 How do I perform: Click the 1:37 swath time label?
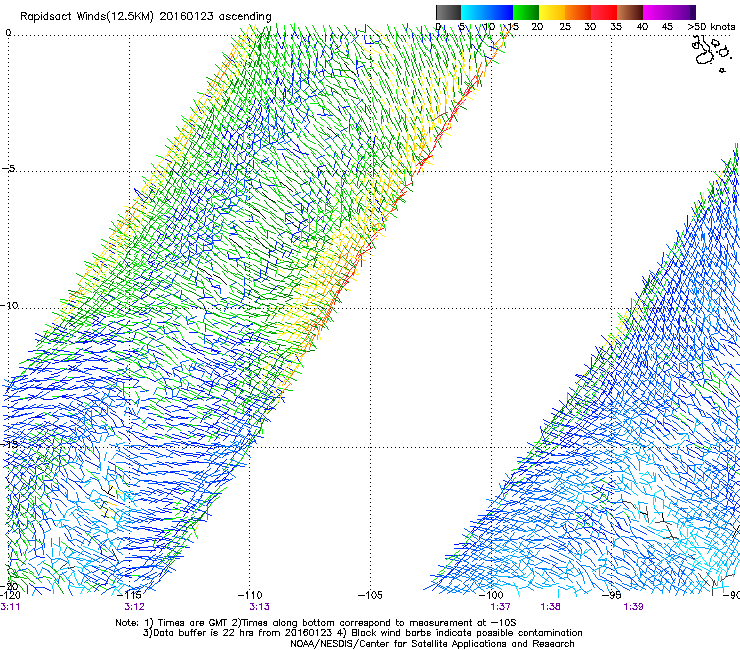[x=500, y=607]
